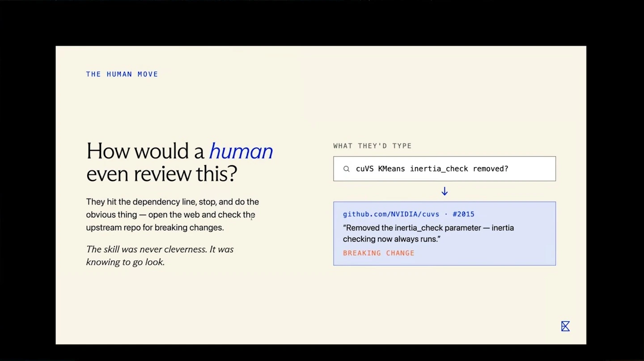
Task: Click the text 'even review this?'
Action: (161, 174)
